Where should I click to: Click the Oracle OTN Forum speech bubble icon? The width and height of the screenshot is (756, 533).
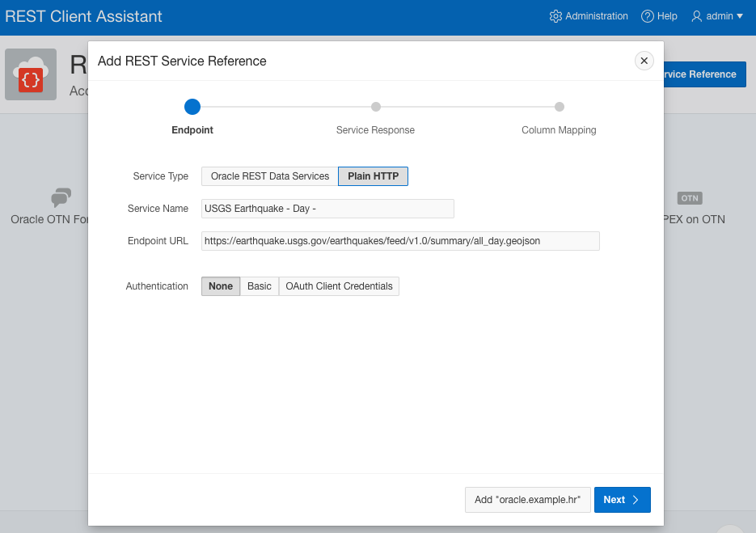point(61,197)
